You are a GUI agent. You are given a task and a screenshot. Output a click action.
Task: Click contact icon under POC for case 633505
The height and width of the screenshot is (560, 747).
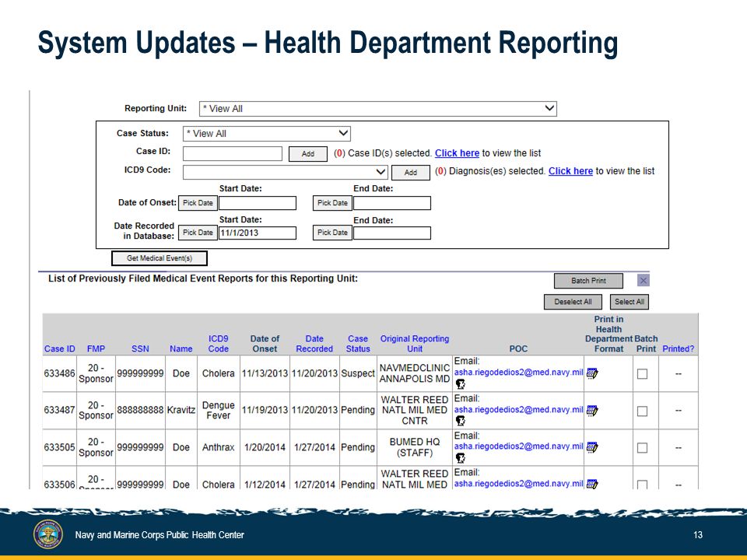(460, 458)
